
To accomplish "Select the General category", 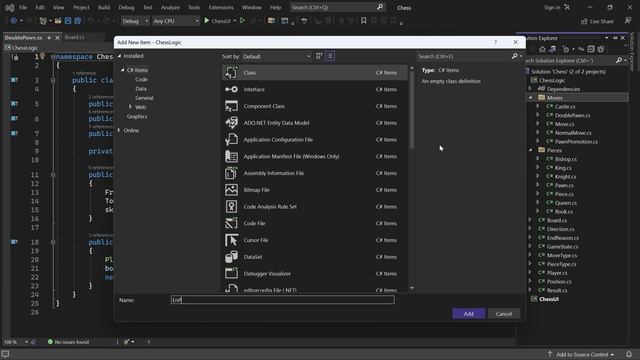I will pos(144,98).
